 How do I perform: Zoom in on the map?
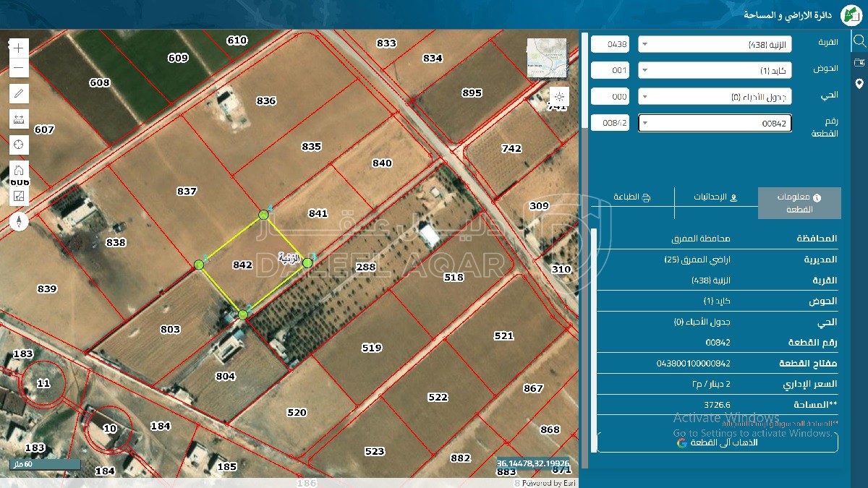(x=19, y=48)
